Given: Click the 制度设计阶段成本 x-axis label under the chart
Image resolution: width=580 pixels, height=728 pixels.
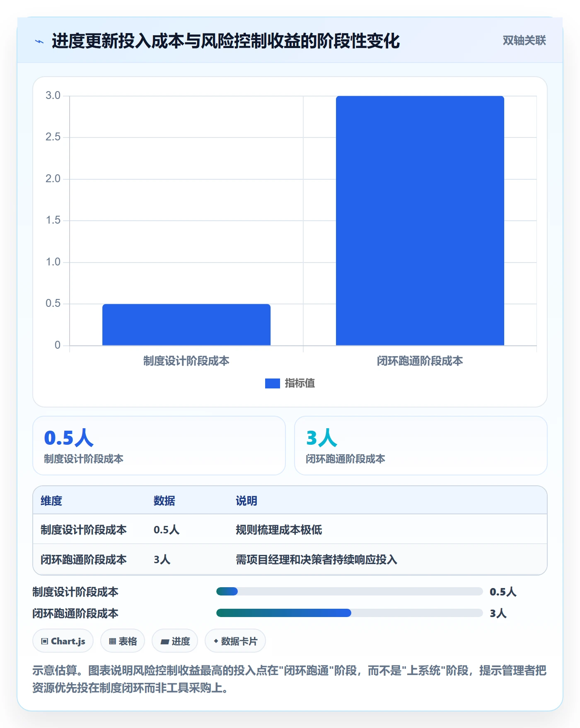Looking at the screenshot, I should click(186, 361).
